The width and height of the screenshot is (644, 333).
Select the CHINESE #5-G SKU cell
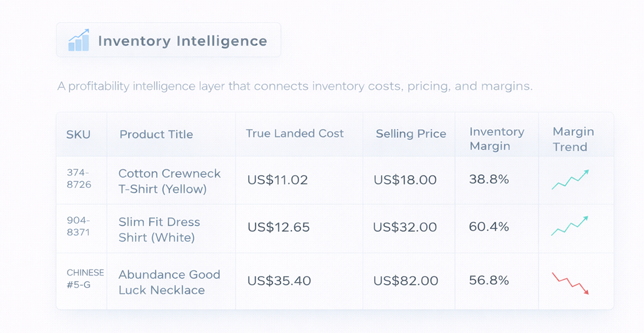[85, 278]
